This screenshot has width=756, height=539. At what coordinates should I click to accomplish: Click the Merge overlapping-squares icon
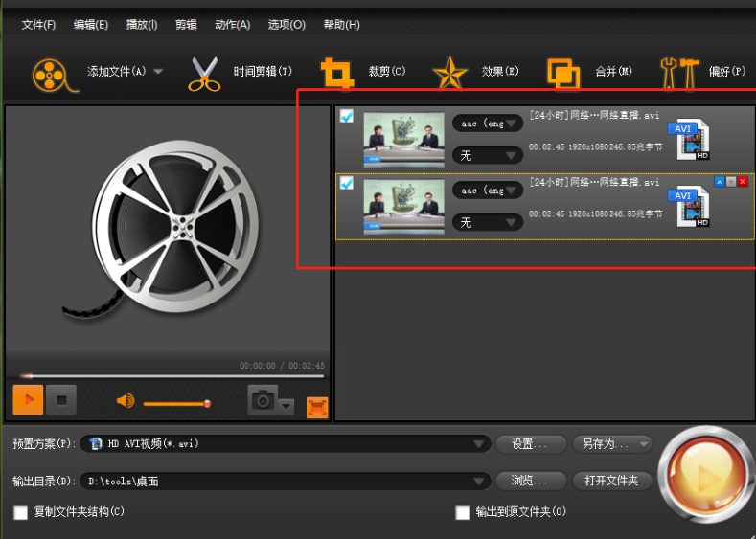click(x=563, y=74)
